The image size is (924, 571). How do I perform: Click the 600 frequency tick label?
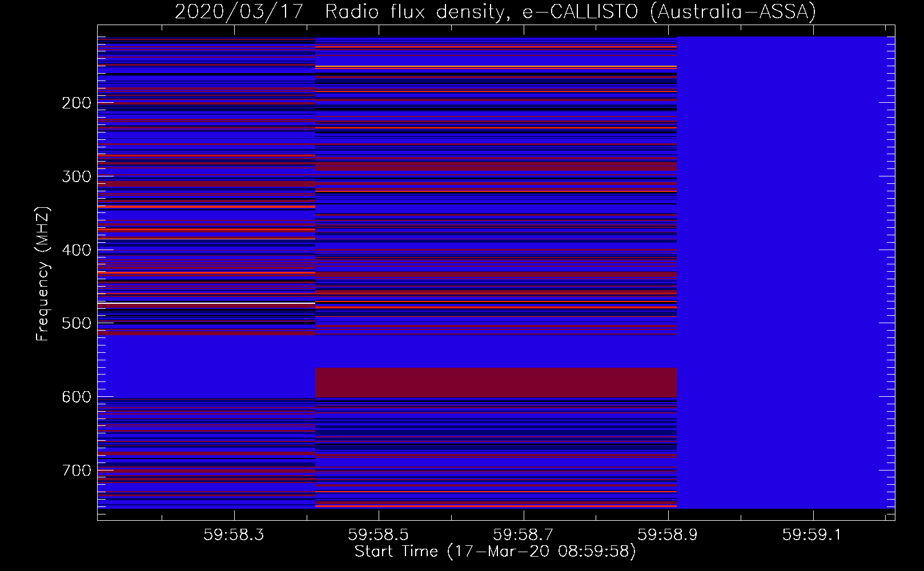click(77, 397)
